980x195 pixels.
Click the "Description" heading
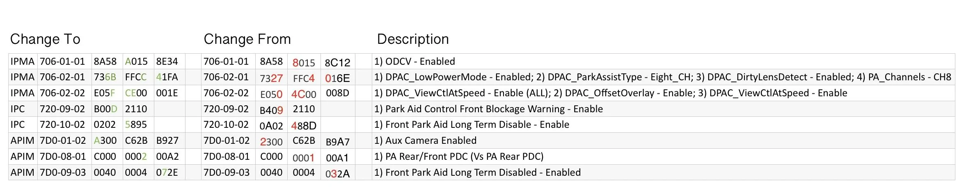413,39
